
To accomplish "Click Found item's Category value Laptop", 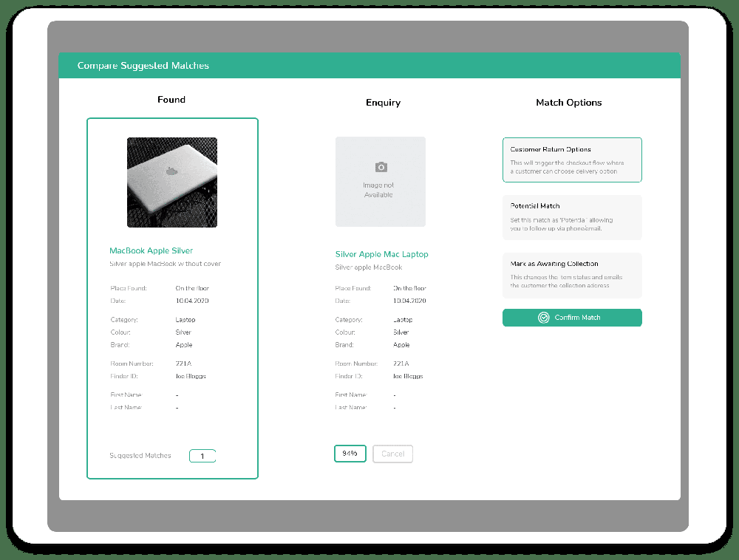I will coord(185,319).
